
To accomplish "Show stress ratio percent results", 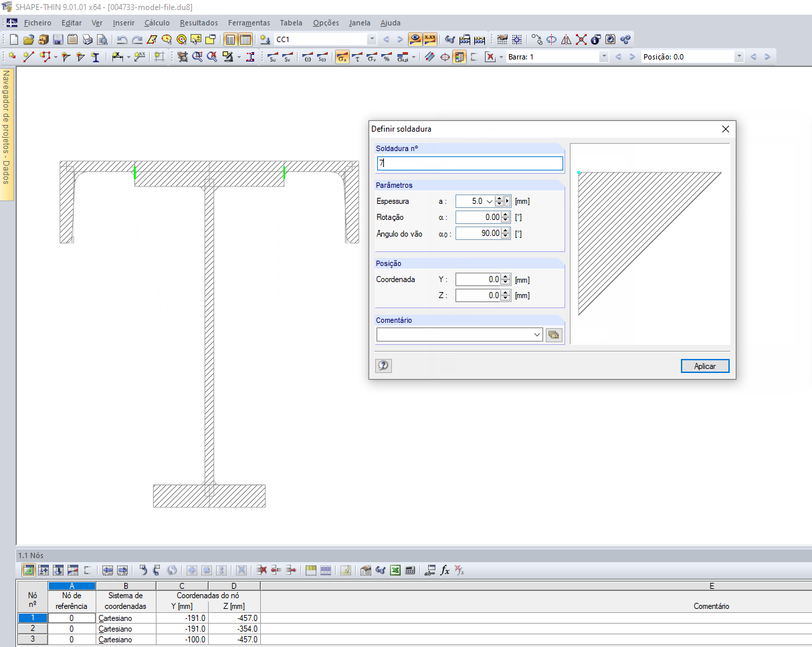I will click(387, 57).
